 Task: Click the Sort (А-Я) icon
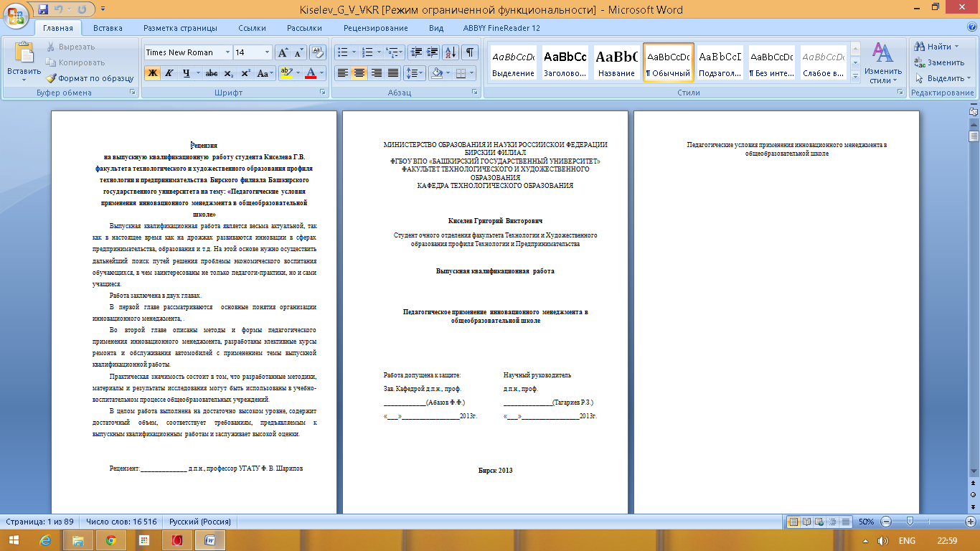click(451, 52)
